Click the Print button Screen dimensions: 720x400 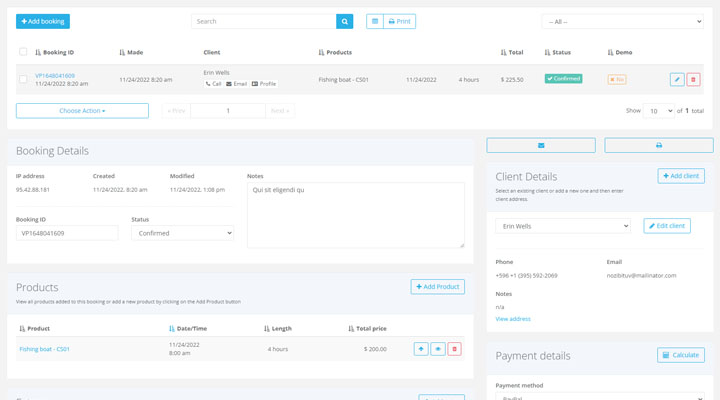[x=399, y=21]
